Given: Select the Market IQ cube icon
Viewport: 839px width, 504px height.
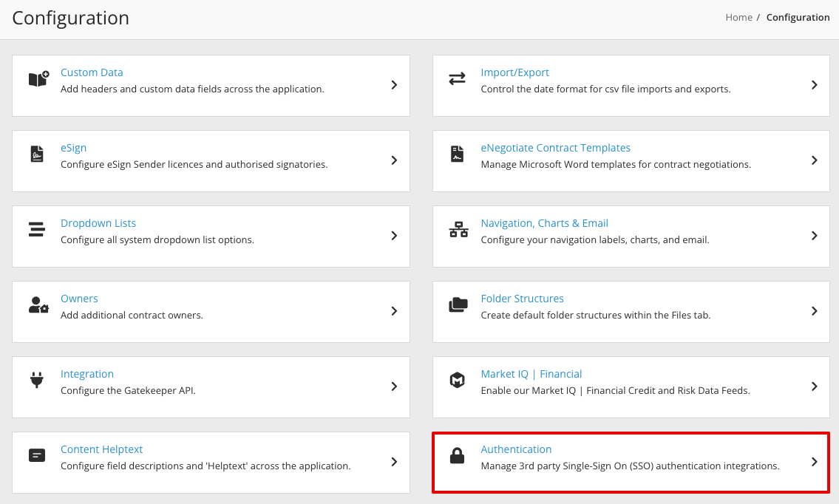Looking at the screenshot, I should coord(457,380).
